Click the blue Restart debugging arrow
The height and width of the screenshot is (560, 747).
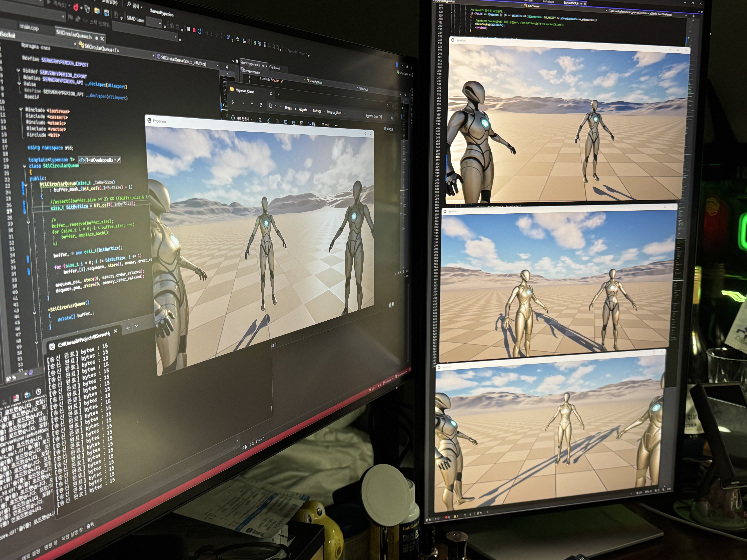click(200, 31)
